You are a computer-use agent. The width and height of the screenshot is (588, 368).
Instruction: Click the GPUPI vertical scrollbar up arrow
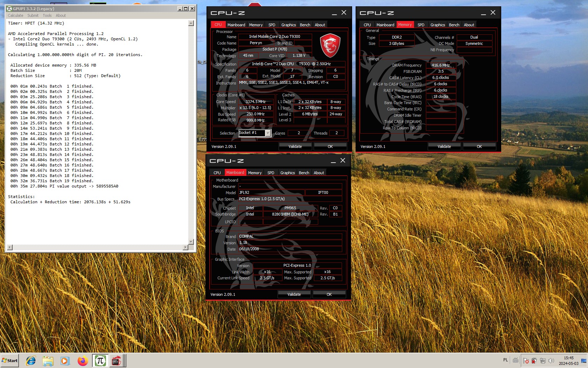click(191, 23)
